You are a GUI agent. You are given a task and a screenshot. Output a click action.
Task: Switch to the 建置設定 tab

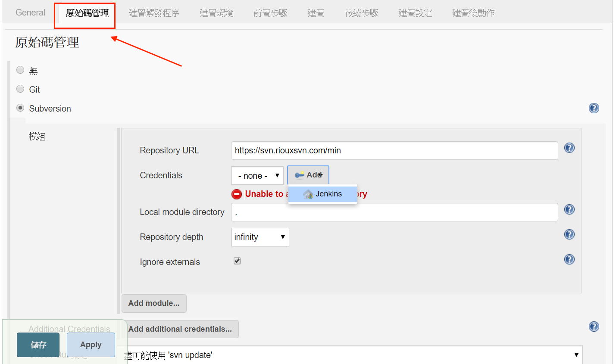coord(415,13)
